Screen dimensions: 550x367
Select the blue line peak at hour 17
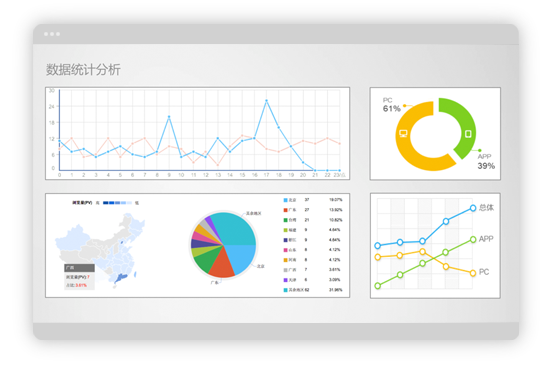267,101
